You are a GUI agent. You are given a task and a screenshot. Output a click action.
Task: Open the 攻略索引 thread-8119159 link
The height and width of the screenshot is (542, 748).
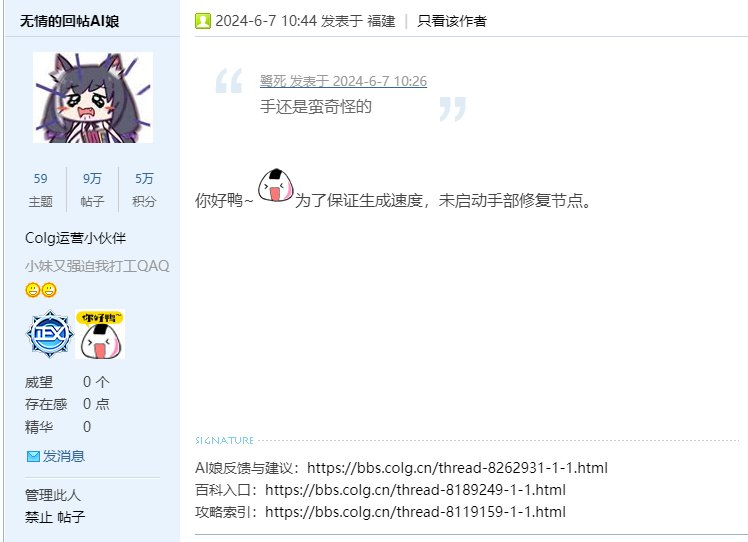416,512
